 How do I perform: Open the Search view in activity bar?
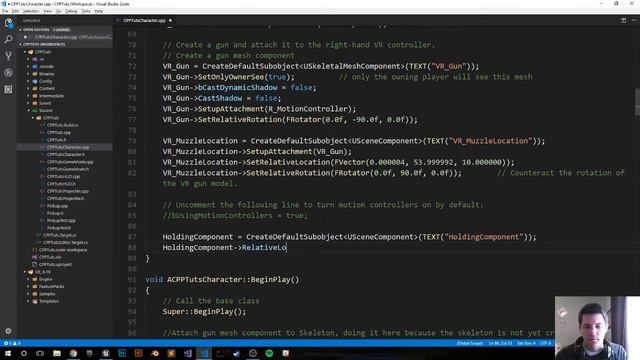point(8,40)
